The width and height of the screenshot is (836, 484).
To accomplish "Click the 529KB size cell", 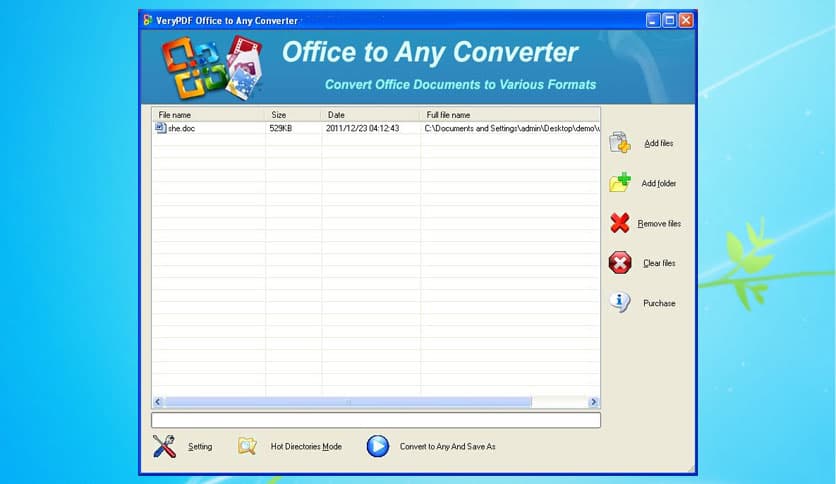I will pyautogui.click(x=280, y=128).
